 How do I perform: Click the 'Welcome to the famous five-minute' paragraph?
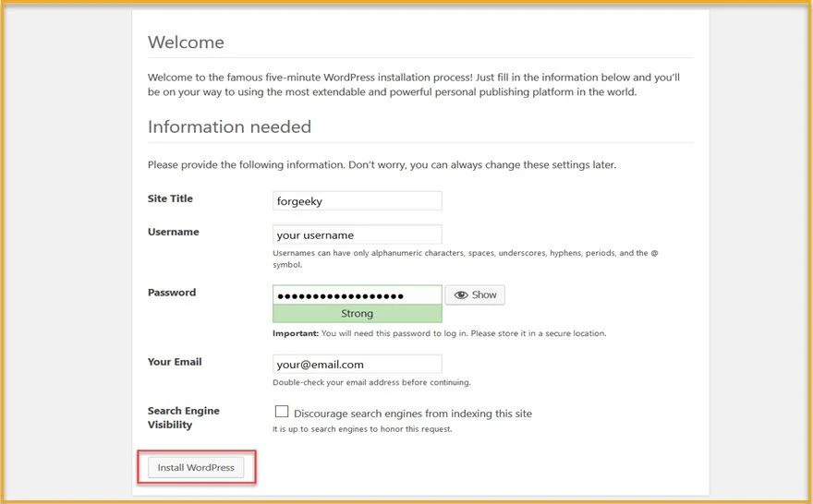pos(414,84)
